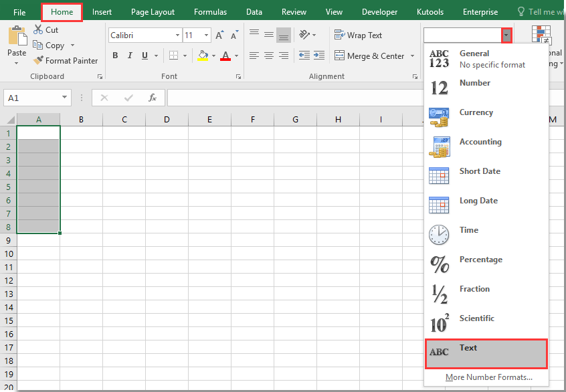Viewport: 566px width, 392px height.
Task: Toggle Italic formatting
Action: coord(130,56)
